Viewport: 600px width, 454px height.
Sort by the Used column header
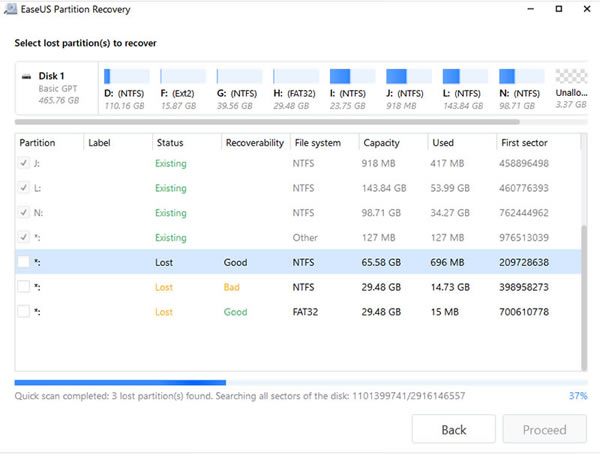[x=462, y=143]
